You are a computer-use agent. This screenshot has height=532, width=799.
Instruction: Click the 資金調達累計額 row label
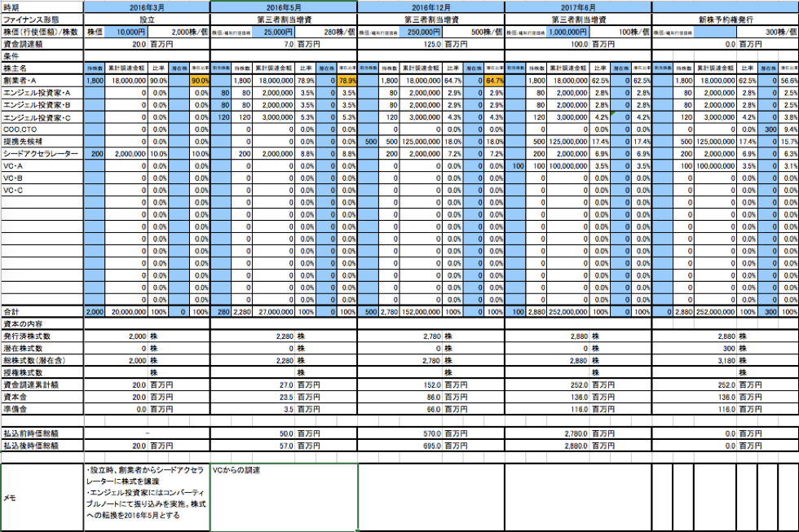tap(42, 385)
